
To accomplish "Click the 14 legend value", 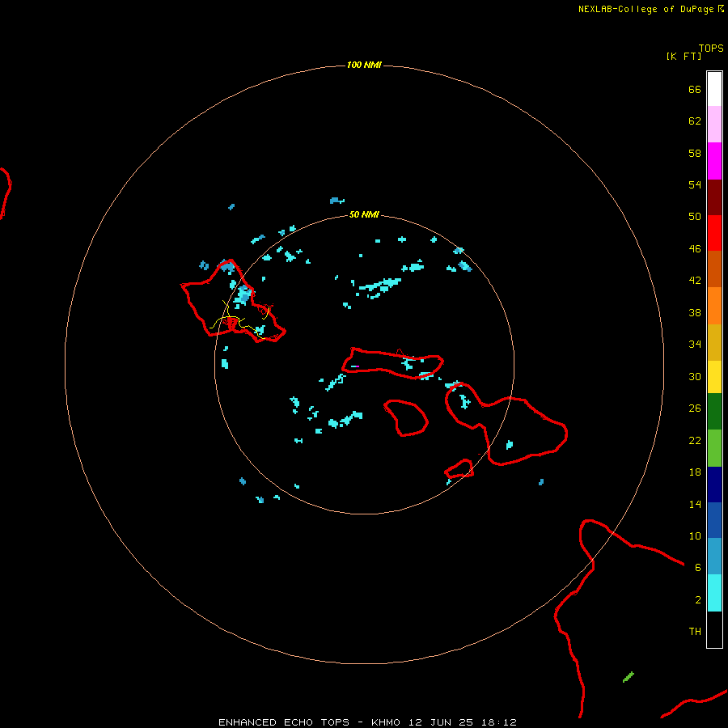I will tap(695, 504).
